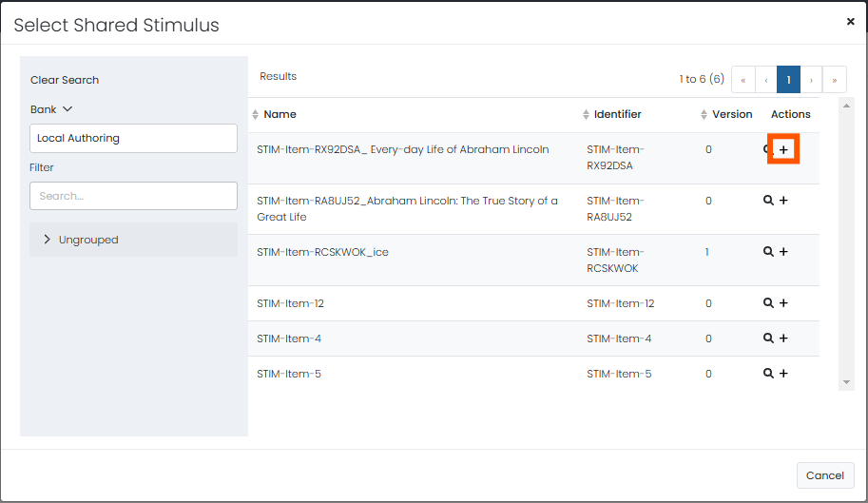Screen dimensions: 868x503
Task: Expand the Ungrouped filter section
Action: point(133,240)
